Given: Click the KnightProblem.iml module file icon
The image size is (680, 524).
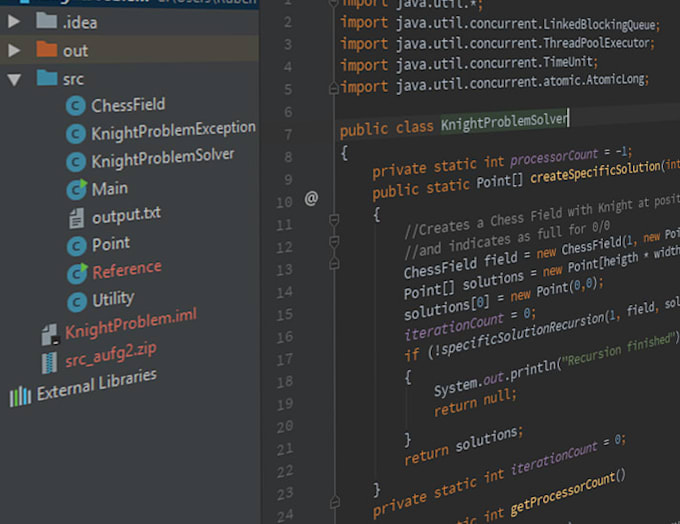Looking at the screenshot, I should point(47,335).
